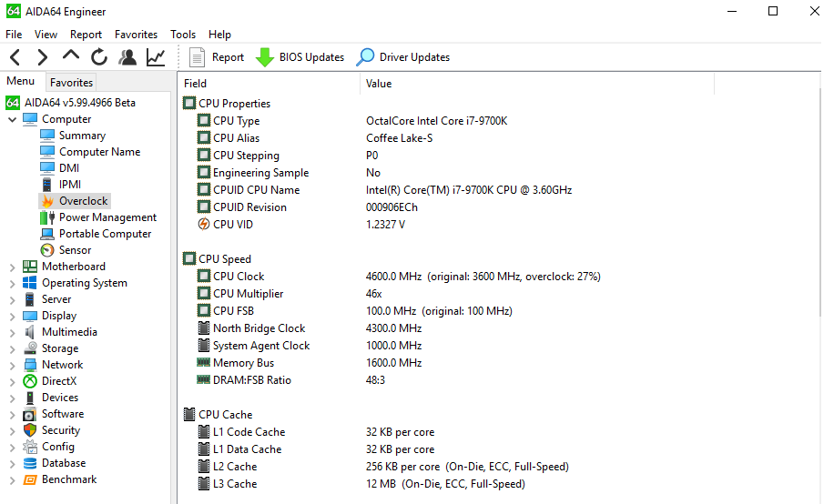Expand the Devices node

pyautogui.click(x=12, y=398)
